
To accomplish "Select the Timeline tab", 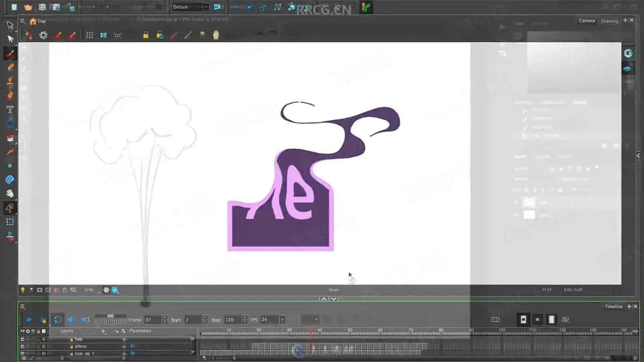I will pyautogui.click(x=613, y=306).
